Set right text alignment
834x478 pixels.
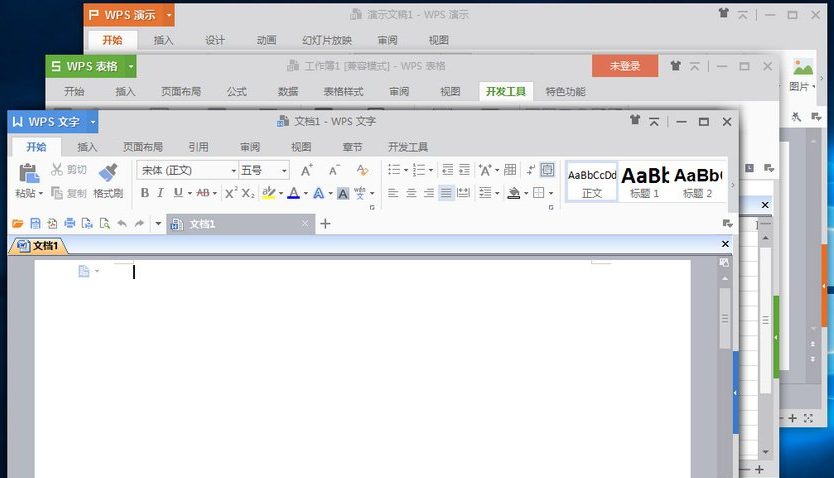pos(429,193)
